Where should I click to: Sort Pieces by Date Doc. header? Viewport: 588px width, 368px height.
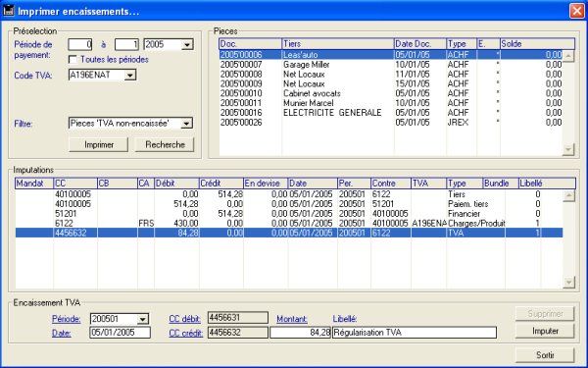[420, 44]
